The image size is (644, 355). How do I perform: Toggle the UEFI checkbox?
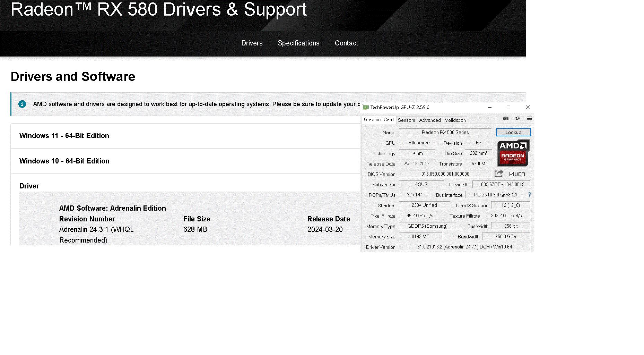[511, 174]
